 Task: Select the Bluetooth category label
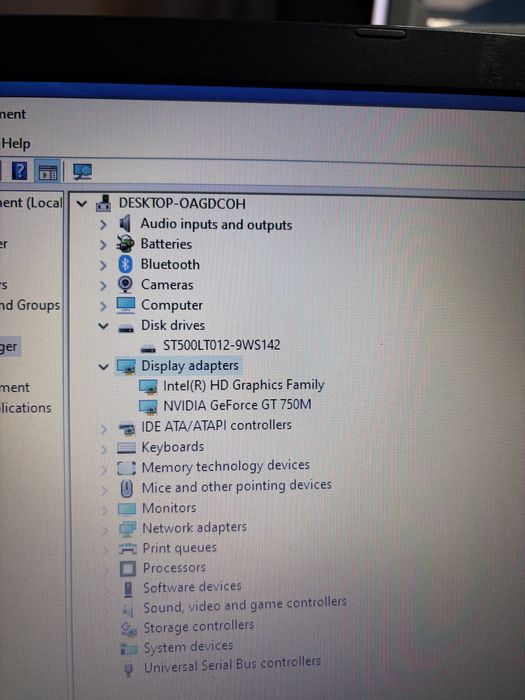click(171, 264)
